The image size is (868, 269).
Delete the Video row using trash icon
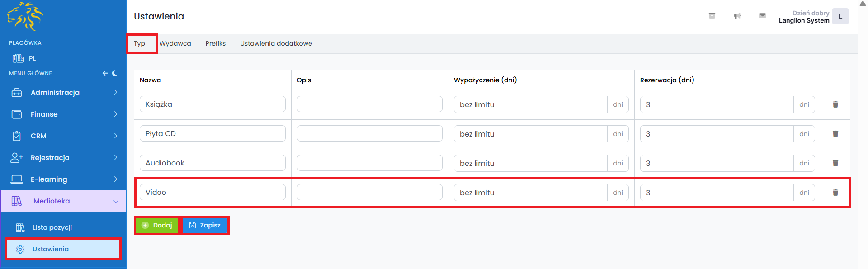835,193
